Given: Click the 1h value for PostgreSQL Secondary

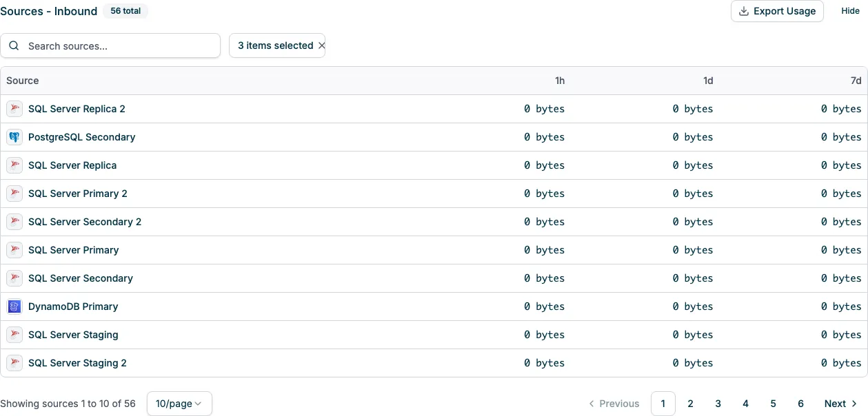Looking at the screenshot, I should click(x=544, y=137).
